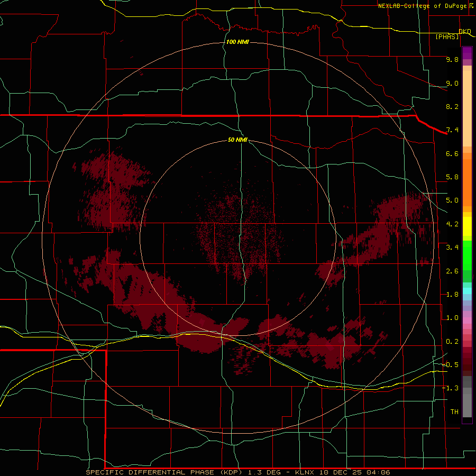
Task: Click the 5.0 scale value
Action: pos(452,200)
